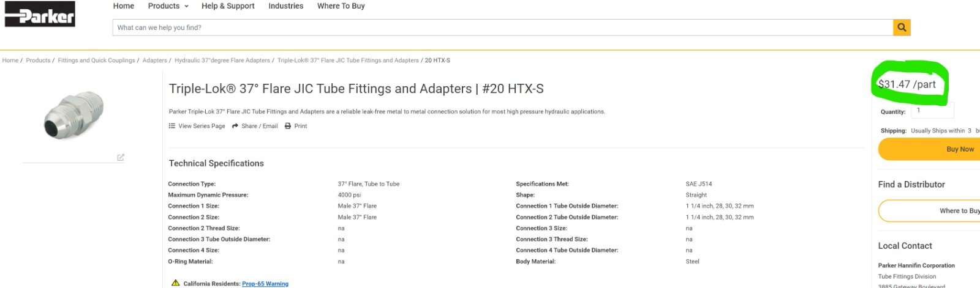Click View Series Page link text
Image resolution: width=980 pixels, height=288 pixels.
(x=202, y=126)
